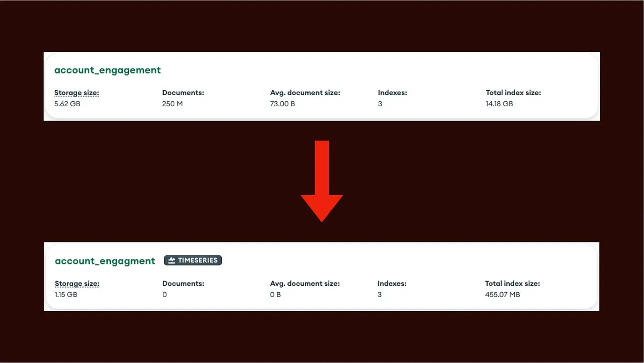Open the account_engagment timeseries collection link
This screenshot has width=644, height=363.
coord(105,261)
